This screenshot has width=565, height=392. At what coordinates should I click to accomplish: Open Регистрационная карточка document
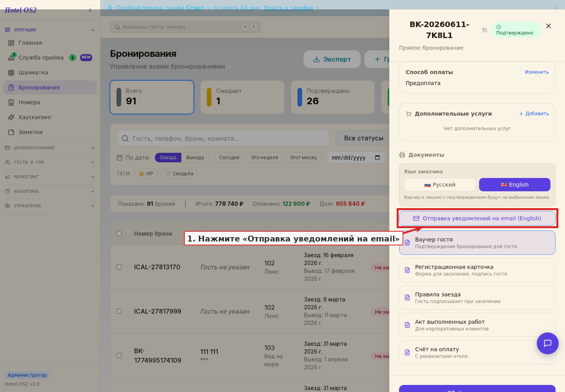tap(477, 270)
